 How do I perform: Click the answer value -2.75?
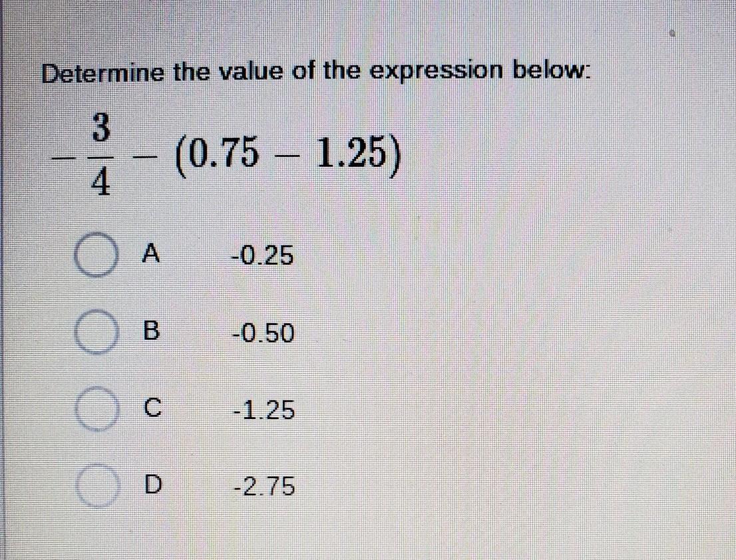tap(265, 486)
